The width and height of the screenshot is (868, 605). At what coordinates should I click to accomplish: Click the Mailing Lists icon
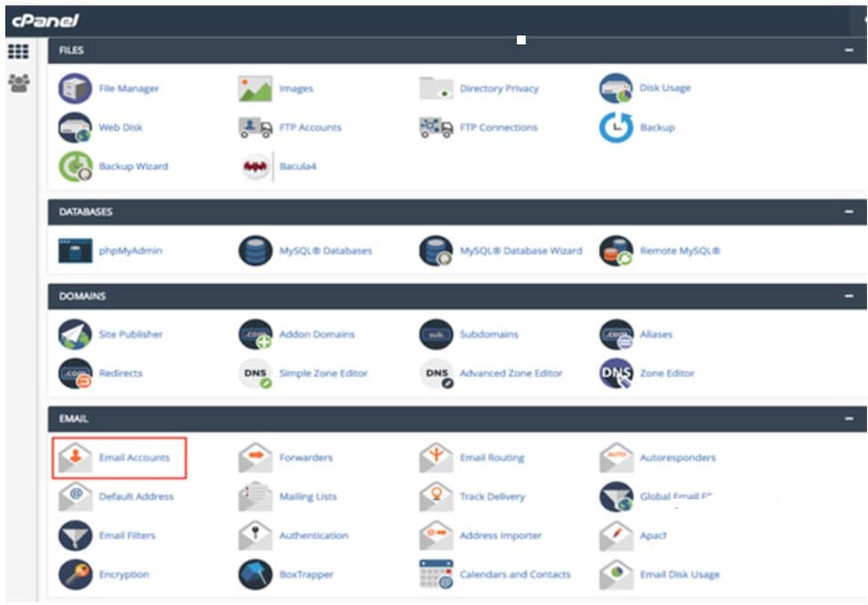coord(255,497)
